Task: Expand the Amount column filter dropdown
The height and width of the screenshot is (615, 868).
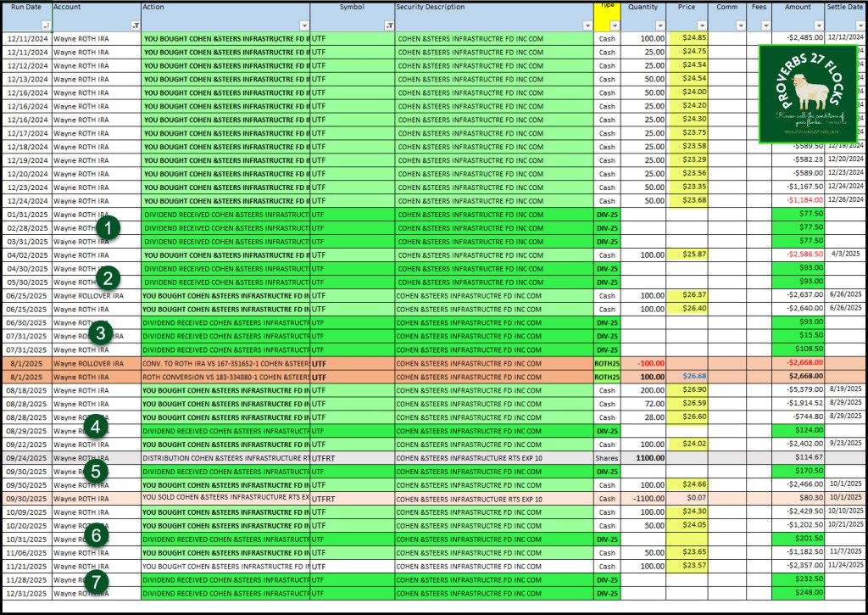Action: click(x=817, y=26)
